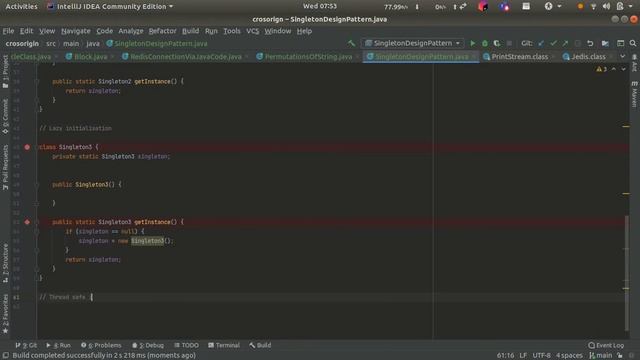Viewport: 640px width, 360px height.
Task: Toggle read-only lock icon in status bar
Action: pos(620,356)
